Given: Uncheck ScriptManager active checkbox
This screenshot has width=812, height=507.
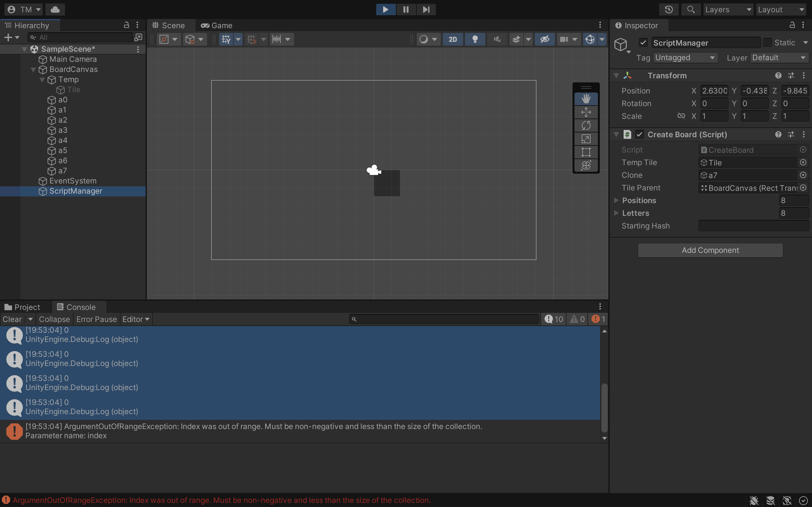Looking at the screenshot, I should coord(643,42).
